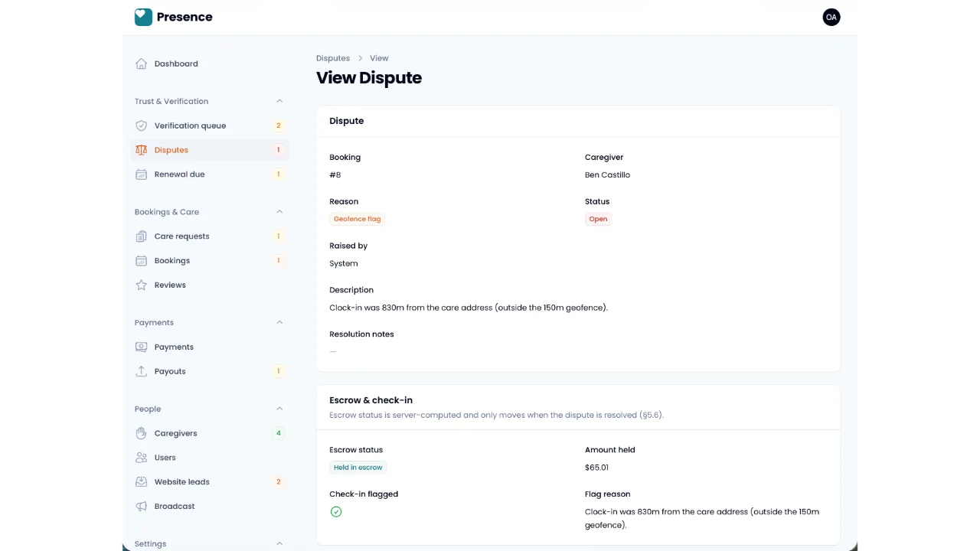Collapse the Payments sidebar group

pyautogui.click(x=279, y=322)
